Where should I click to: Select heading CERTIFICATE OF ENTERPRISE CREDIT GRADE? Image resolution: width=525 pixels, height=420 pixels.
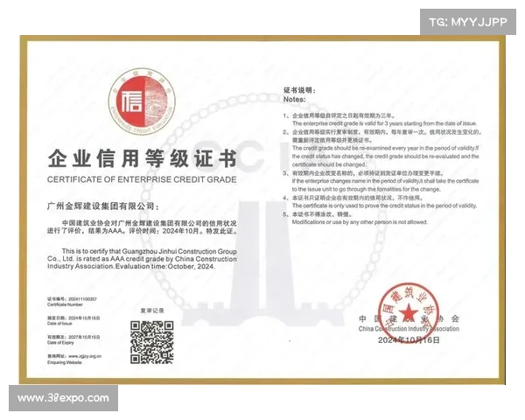point(142,179)
